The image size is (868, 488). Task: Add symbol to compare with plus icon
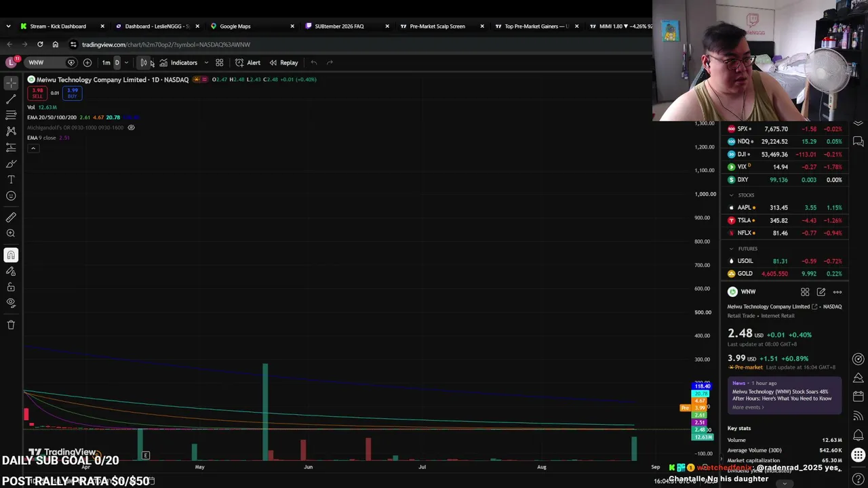[x=87, y=62]
